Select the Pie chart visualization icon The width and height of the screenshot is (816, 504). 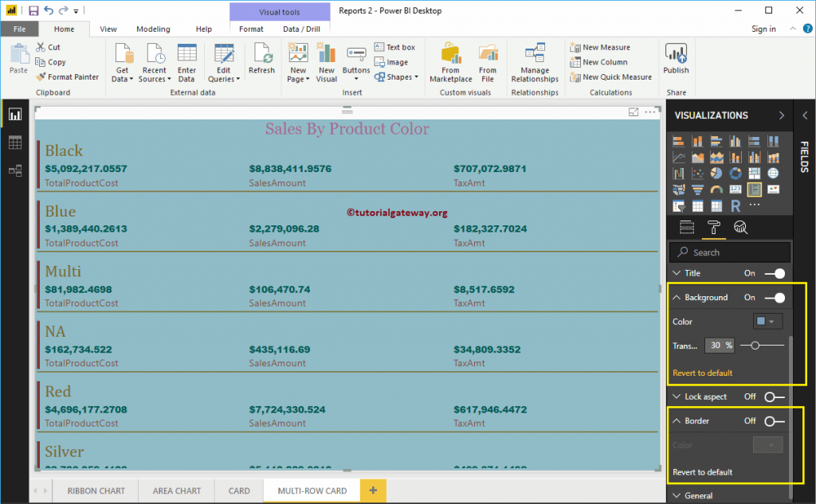tap(716, 174)
